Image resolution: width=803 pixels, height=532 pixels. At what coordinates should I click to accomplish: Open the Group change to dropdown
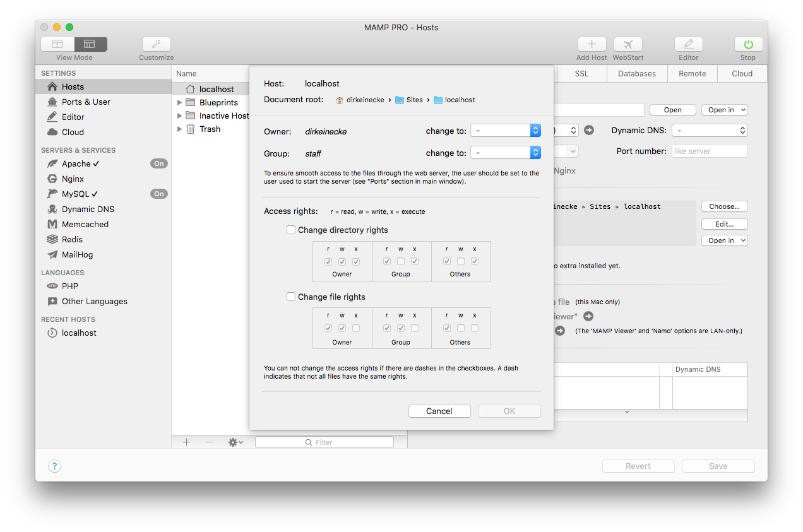pos(505,153)
